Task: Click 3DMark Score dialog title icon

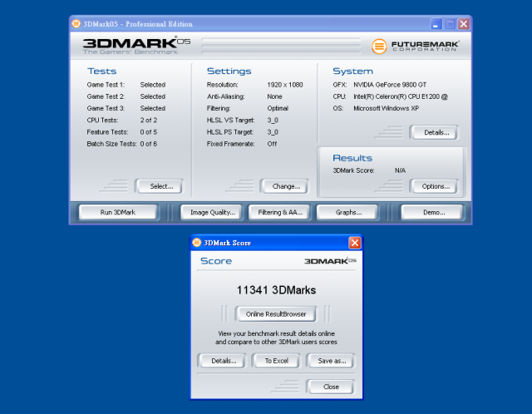Action: coord(197,242)
